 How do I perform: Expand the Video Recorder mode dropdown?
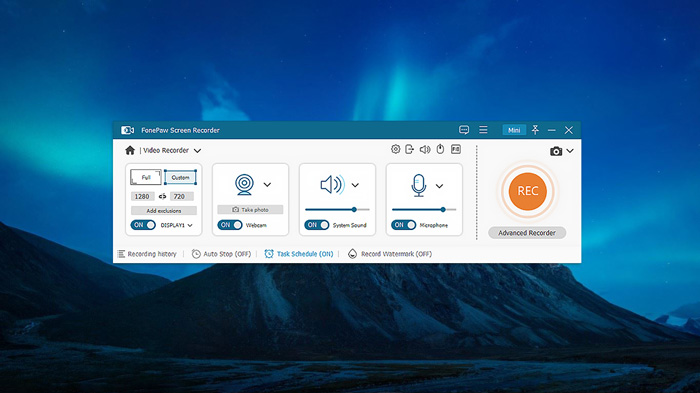(x=197, y=151)
